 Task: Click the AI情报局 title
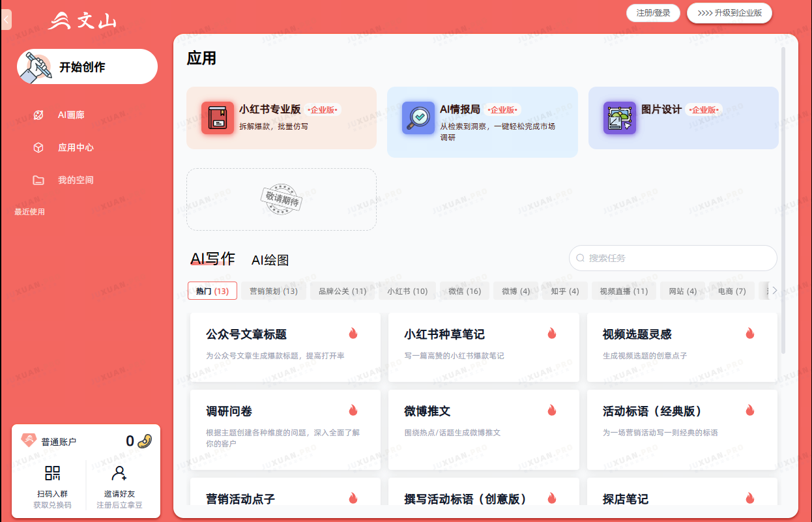[x=460, y=109]
